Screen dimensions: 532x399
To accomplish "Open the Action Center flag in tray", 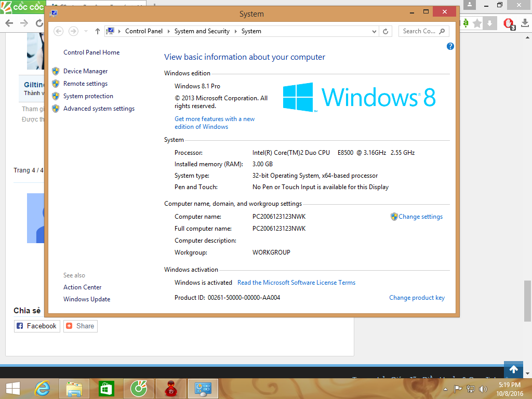I will 458,389.
